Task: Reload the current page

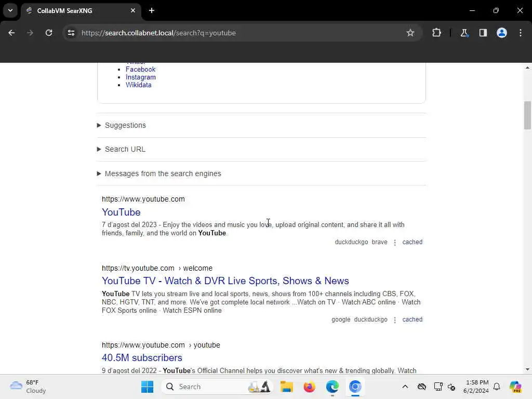Action: [x=49, y=33]
